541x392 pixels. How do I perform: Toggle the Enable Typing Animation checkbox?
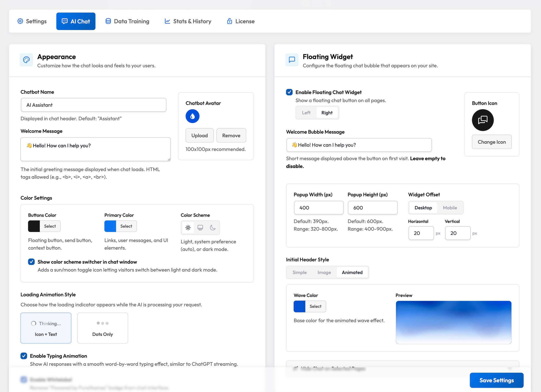[x=24, y=356]
